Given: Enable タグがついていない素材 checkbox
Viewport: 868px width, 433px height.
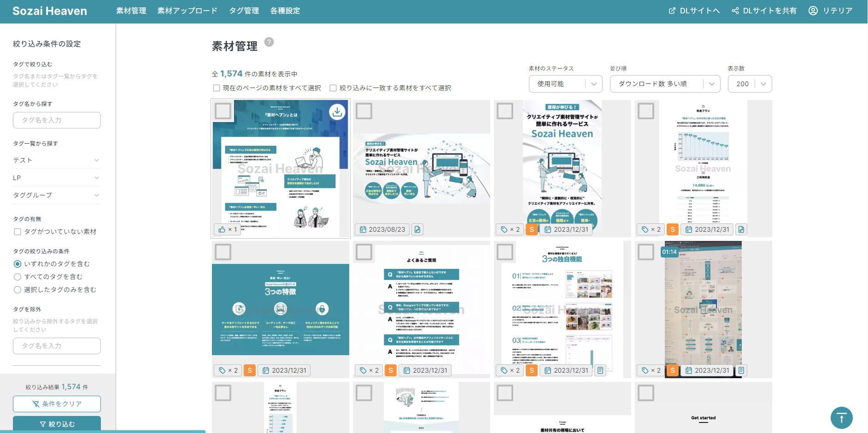Looking at the screenshot, I should 18,232.
